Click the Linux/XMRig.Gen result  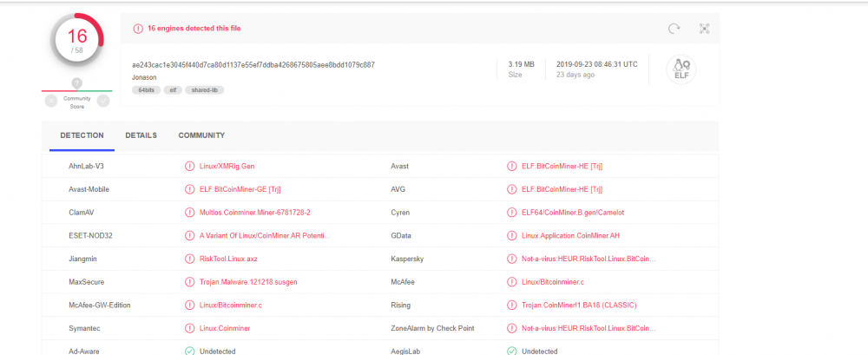point(227,166)
